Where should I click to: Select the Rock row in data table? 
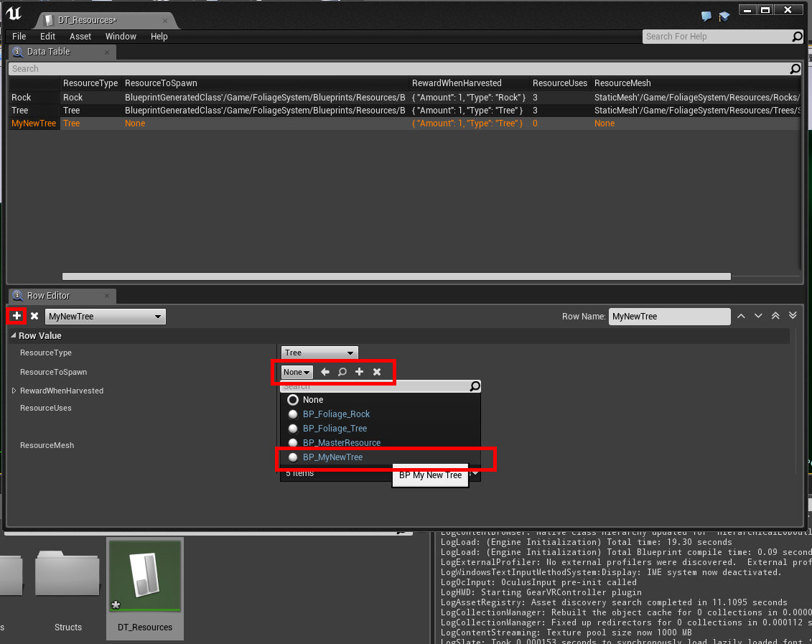pyautogui.click(x=22, y=98)
